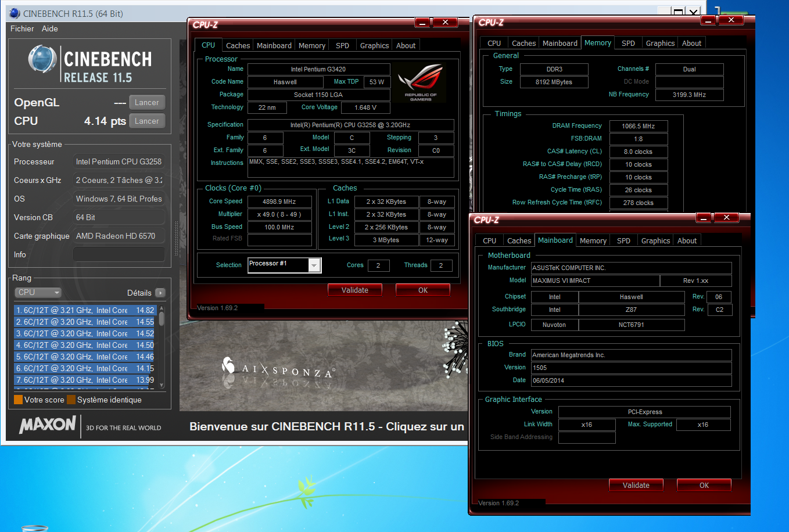
Task: Click the BIOS version value 1505
Action: point(632,368)
